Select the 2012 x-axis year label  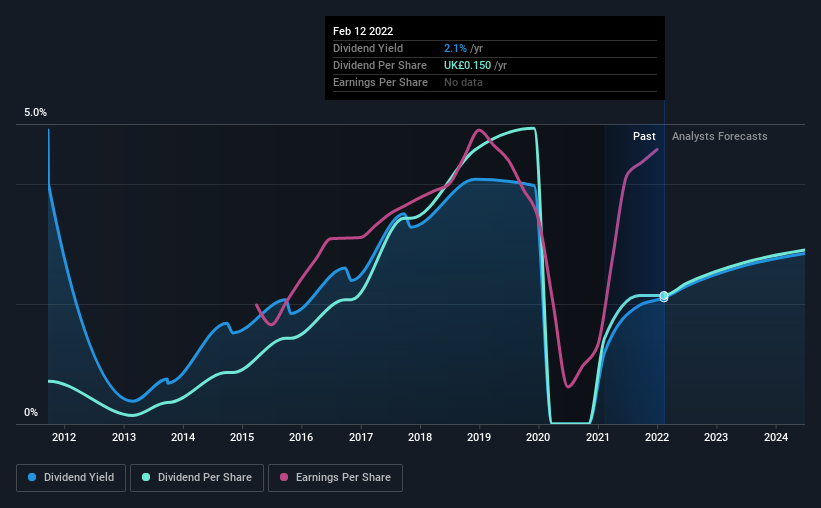pyautogui.click(x=64, y=437)
